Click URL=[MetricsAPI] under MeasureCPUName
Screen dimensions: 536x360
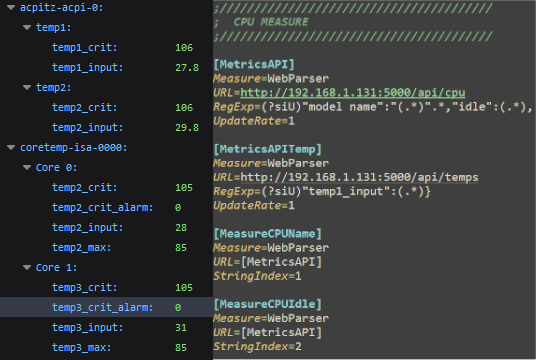268,262
